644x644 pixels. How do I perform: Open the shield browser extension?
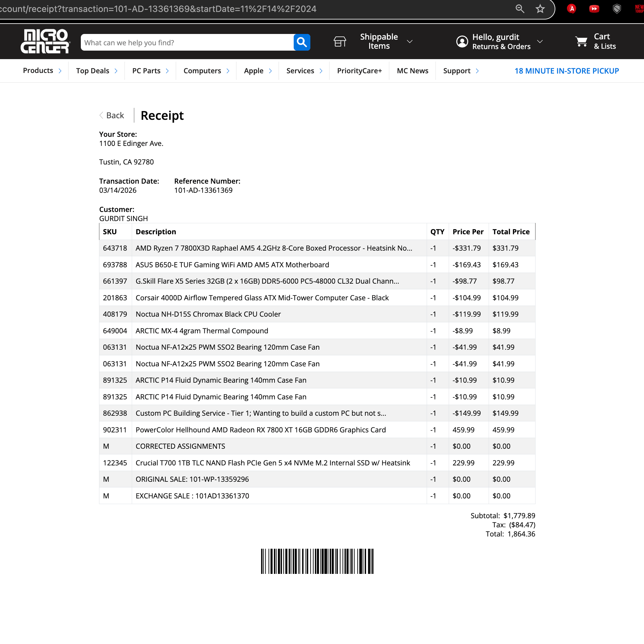point(617,9)
